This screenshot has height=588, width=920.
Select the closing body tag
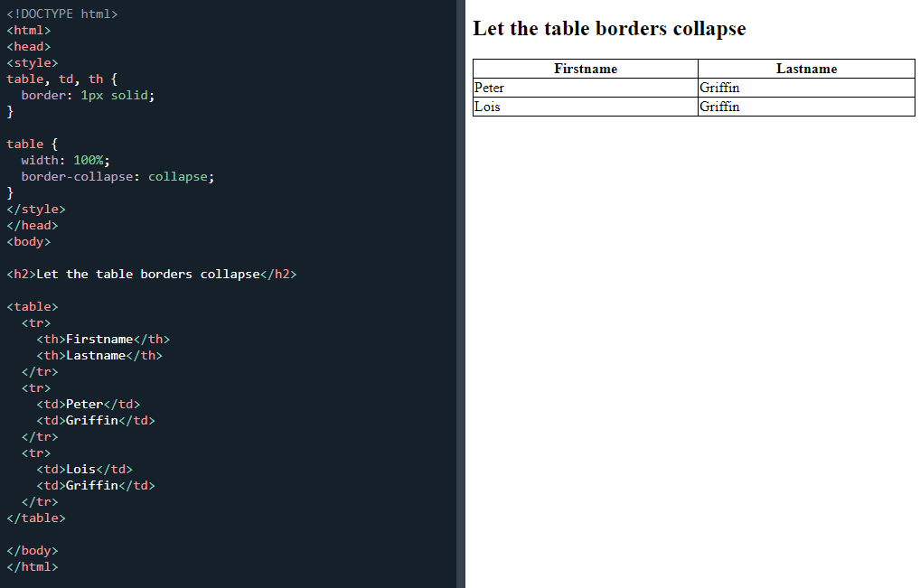pyautogui.click(x=32, y=550)
